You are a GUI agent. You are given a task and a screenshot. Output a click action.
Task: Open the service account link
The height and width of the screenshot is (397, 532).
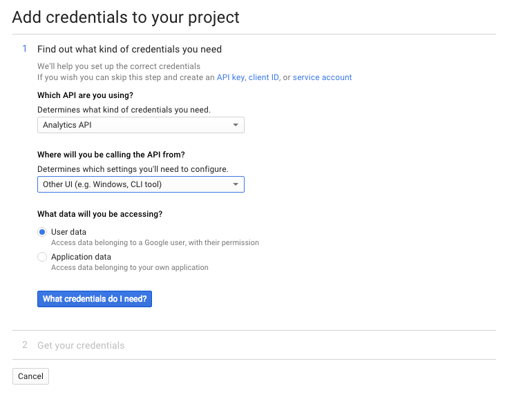tap(323, 77)
